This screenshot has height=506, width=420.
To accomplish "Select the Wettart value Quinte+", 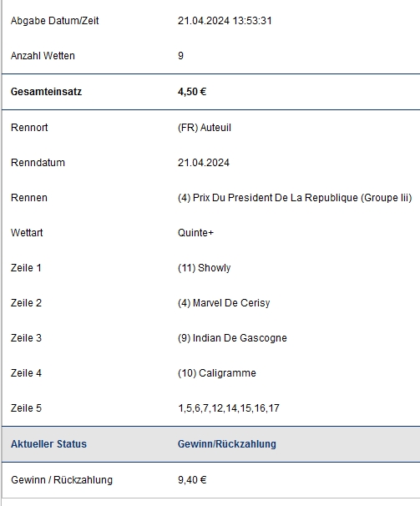I will (x=195, y=233).
